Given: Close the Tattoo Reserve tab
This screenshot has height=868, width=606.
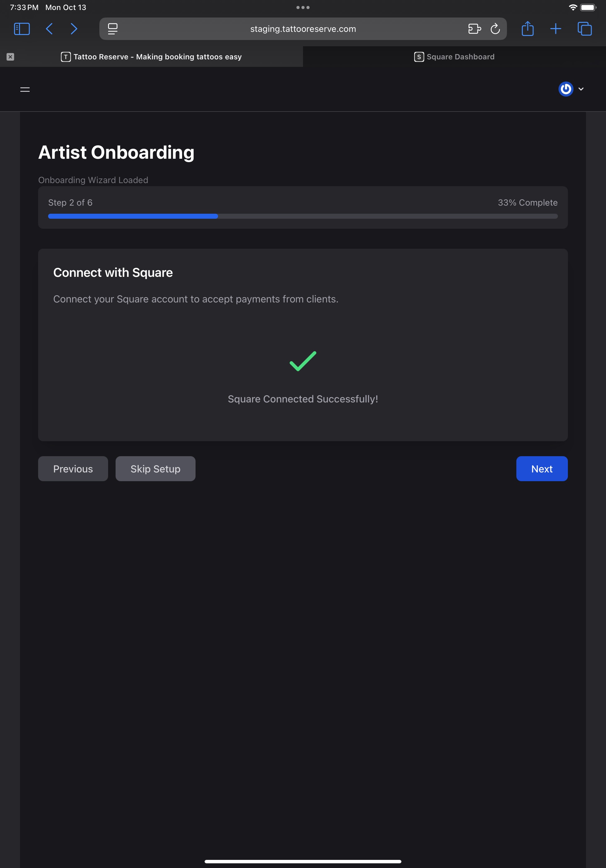Looking at the screenshot, I should click(x=10, y=57).
